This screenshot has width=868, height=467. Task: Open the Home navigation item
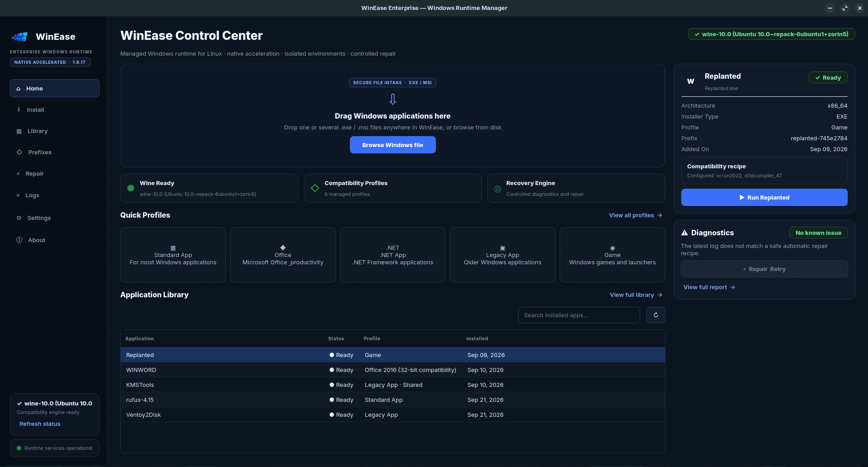coord(55,88)
